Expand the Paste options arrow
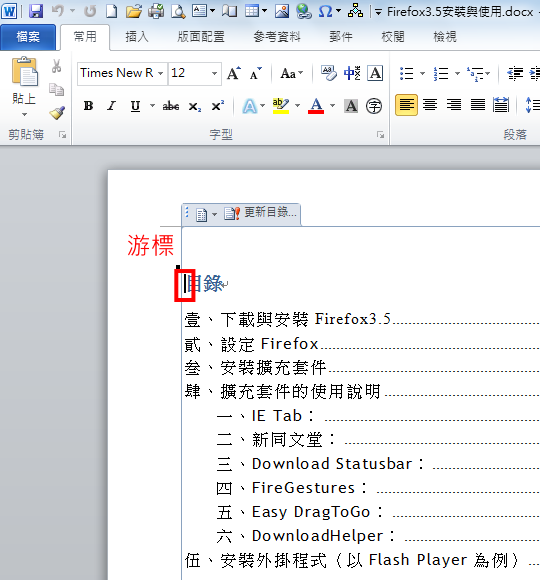The height and width of the screenshot is (580, 540). [x=24, y=115]
